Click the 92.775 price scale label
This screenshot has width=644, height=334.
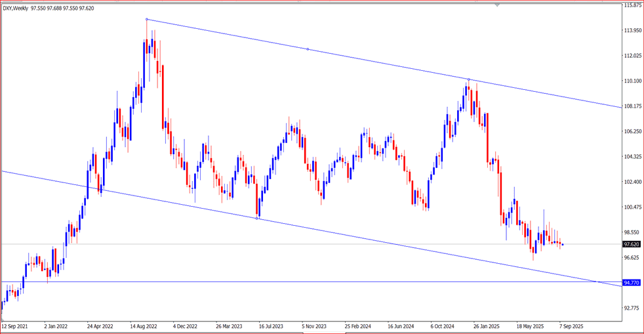tap(632, 308)
